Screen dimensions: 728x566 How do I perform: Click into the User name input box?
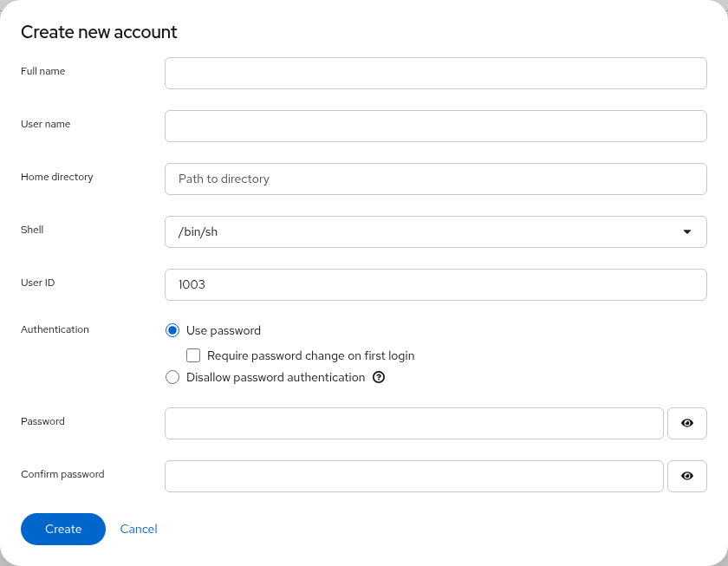435,126
